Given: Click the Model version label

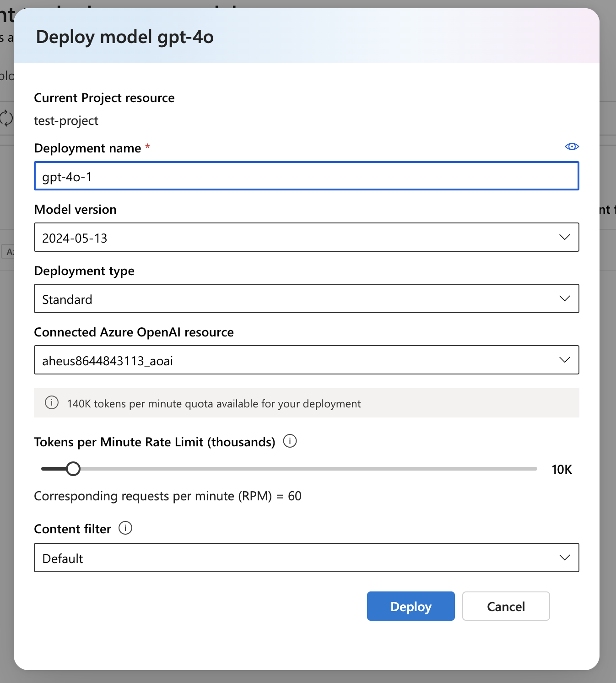Looking at the screenshot, I should pyautogui.click(x=76, y=210).
